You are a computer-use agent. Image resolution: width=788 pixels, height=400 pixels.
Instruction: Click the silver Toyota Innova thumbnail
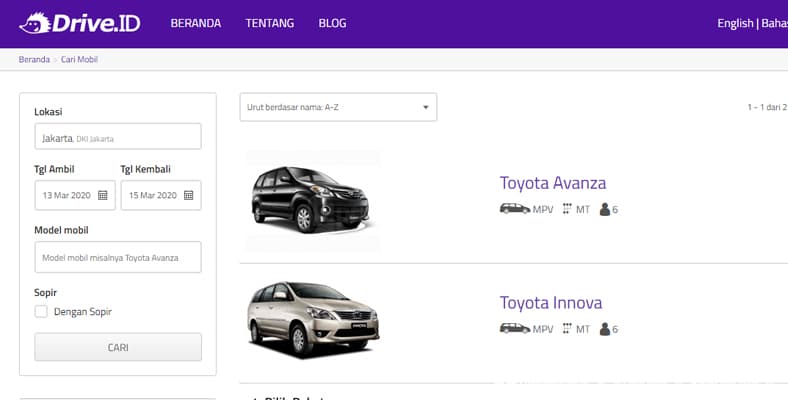pos(313,319)
